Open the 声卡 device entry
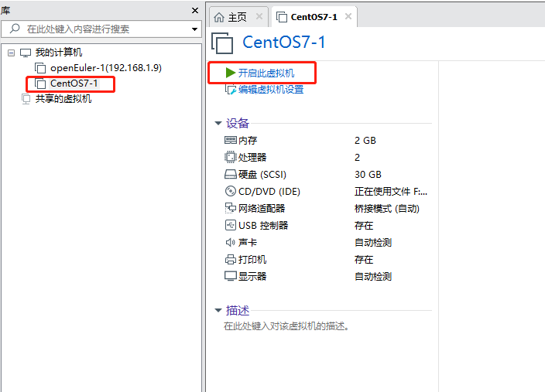Viewport: 545px width, 392px height. click(x=248, y=242)
